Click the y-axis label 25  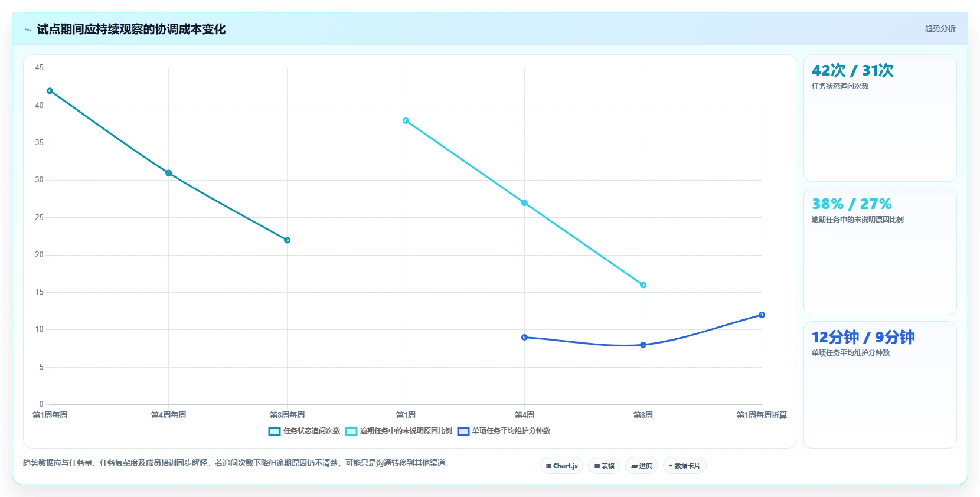click(39, 218)
